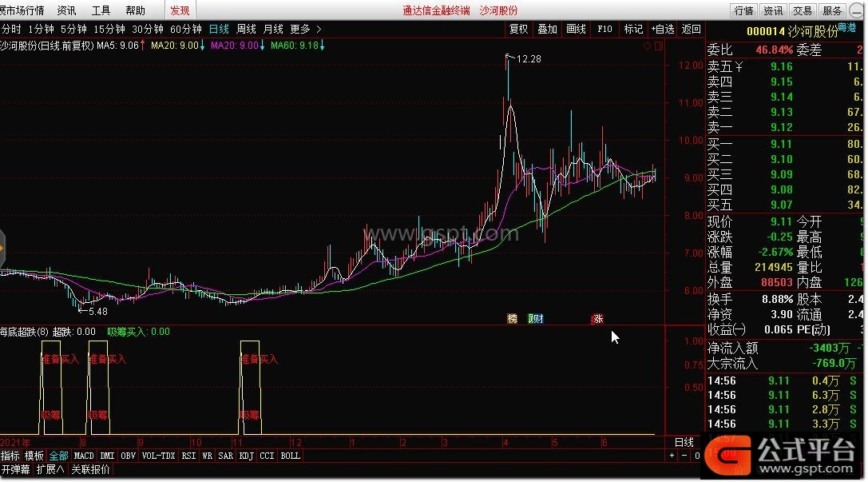Viewport: 868px width, 482px height.
Task: Zoom out chart with the − button
Action: [684, 456]
